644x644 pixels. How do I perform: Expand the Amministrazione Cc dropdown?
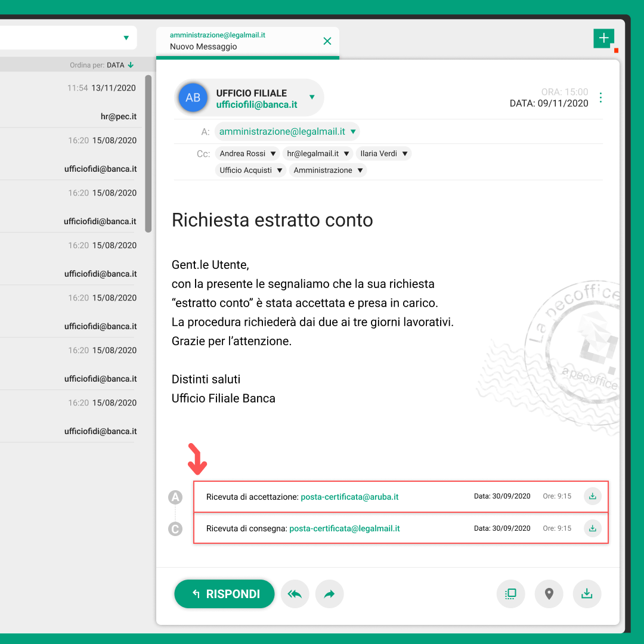[360, 170]
